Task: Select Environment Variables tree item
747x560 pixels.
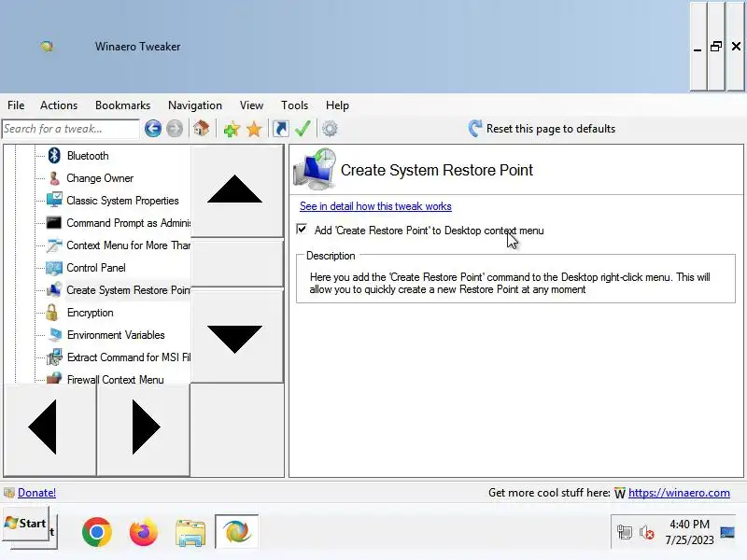Action: coord(116,335)
